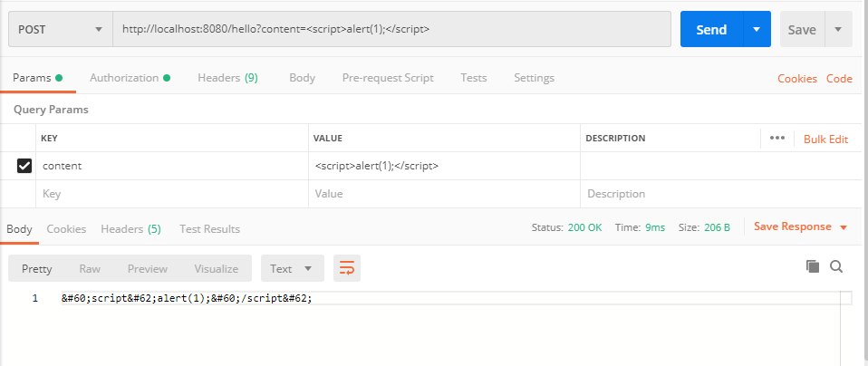
Task: Open the response Headers (5) tab
Action: click(130, 229)
